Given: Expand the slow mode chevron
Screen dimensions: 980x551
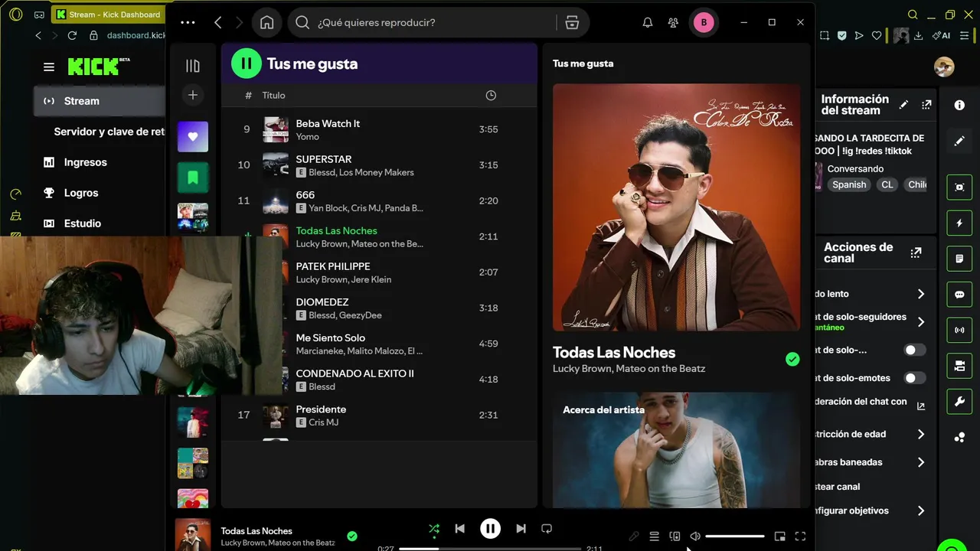Looking at the screenshot, I should pyautogui.click(x=921, y=294).
